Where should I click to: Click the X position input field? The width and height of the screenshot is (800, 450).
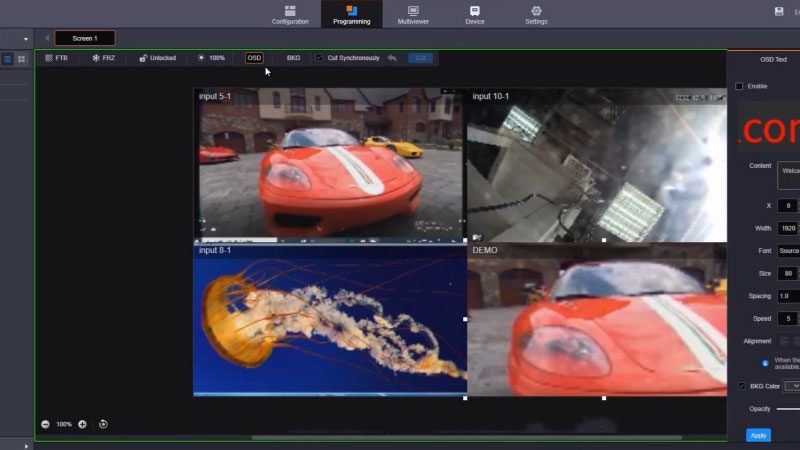[x=788, y=206]
